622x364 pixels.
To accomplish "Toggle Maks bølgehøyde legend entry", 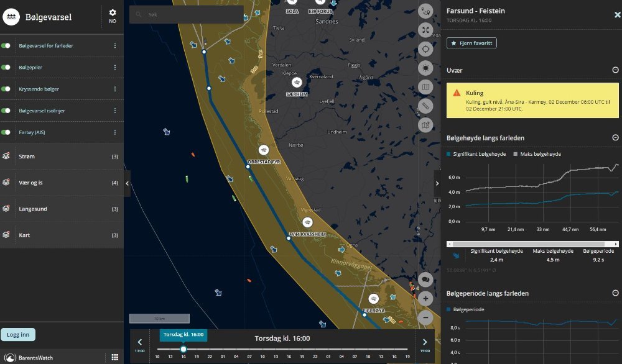I will click(537, 154).
